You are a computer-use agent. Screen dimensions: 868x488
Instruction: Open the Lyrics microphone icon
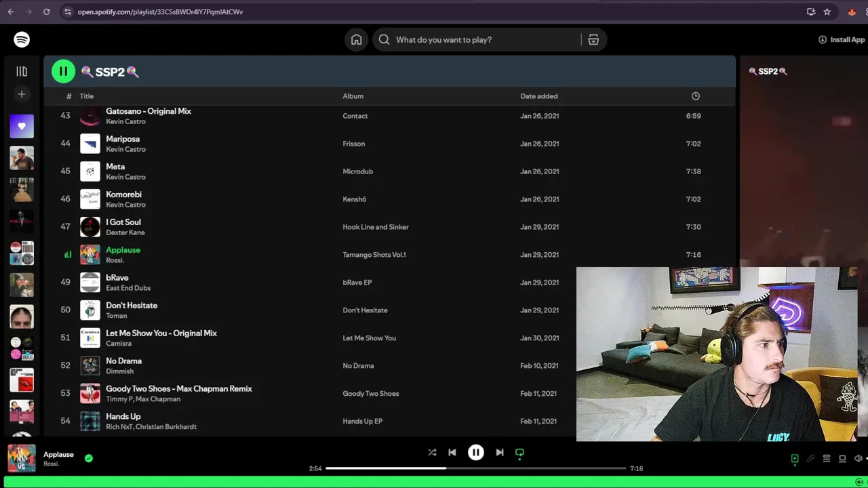pyautogui.click(x=810, y=458)
